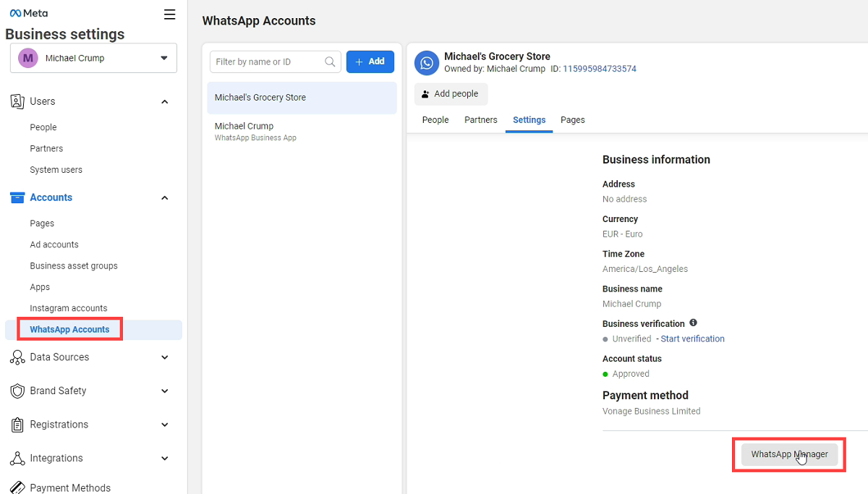Switch to the Settings tab
This screenshot has height=494, width=868.
pyautogui.click(x=529, y=120)
